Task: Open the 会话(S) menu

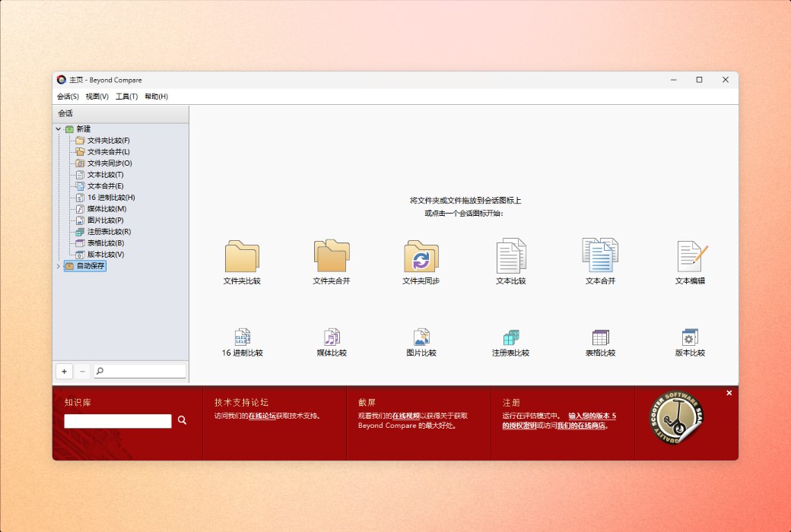Action: click(x=68, y=97)
